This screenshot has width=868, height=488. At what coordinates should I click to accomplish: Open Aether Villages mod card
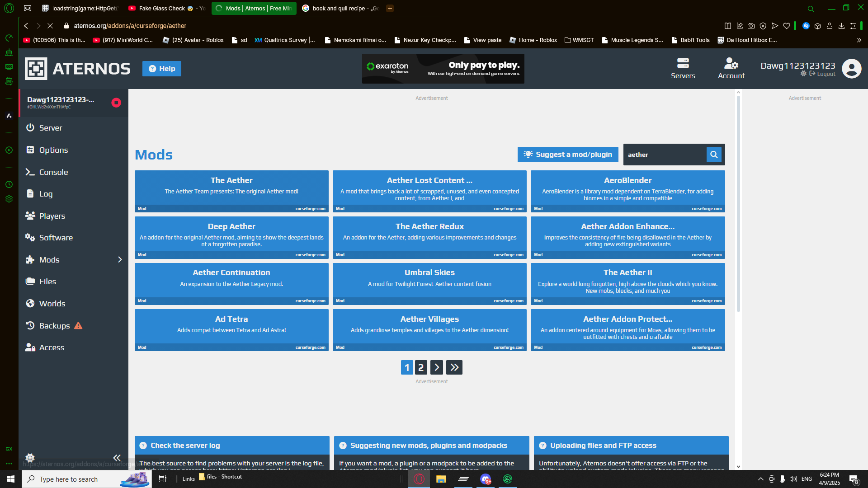[429, 330]
